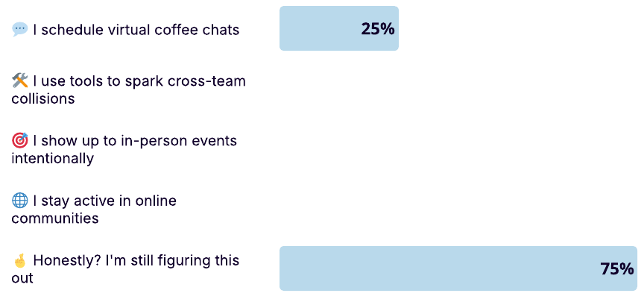Click the word "intentionally" in third option
The image size is (644, 299).
(53, 159)
